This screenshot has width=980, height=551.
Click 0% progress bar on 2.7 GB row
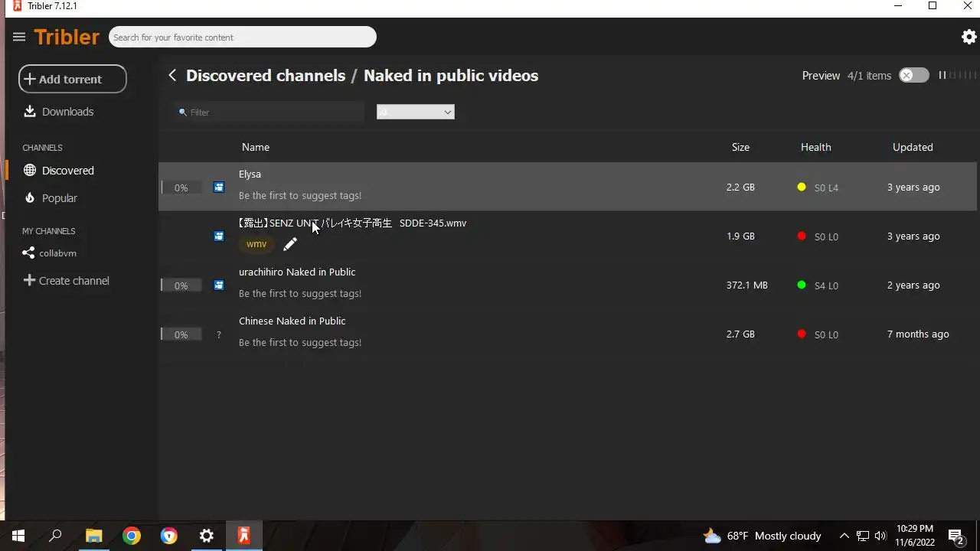(x=181, y=334)
